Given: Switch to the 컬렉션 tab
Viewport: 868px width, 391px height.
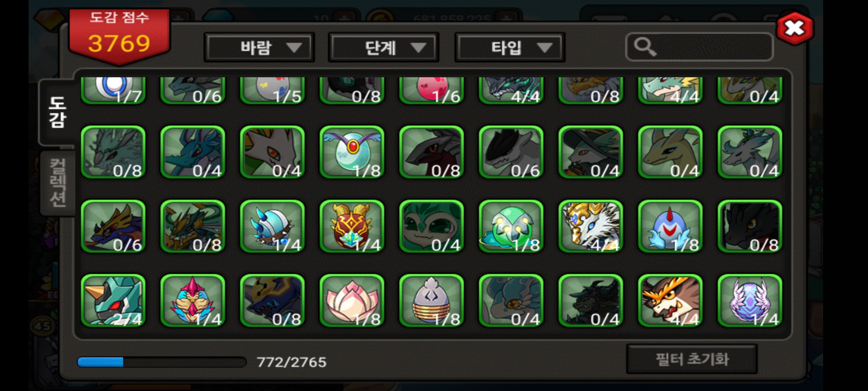Looking at the screenshot, I should [58, 183].
